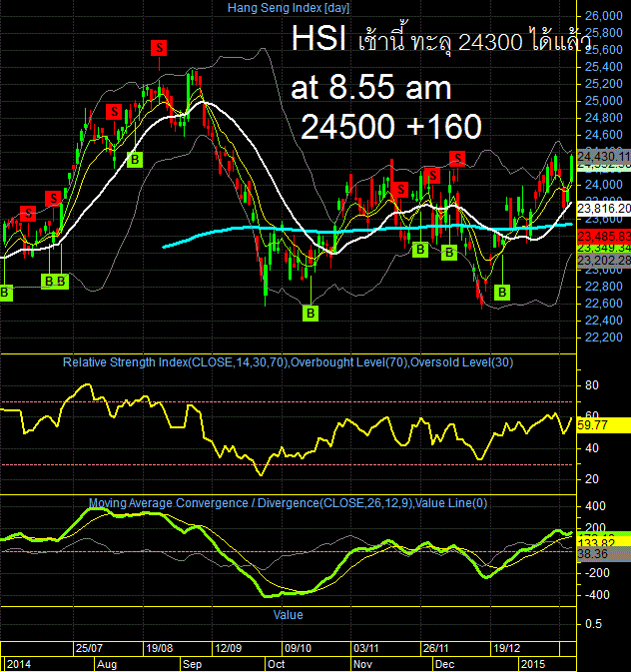Click the 26/11 date label
Screen dimensions: 631x672
pos(436,648)
